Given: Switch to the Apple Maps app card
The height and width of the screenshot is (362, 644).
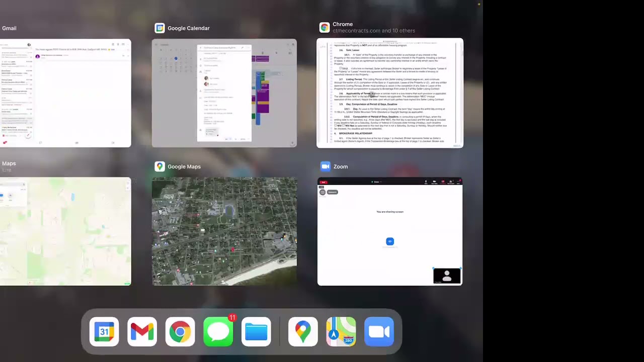Looking at the screenshot, I should 65,231.
